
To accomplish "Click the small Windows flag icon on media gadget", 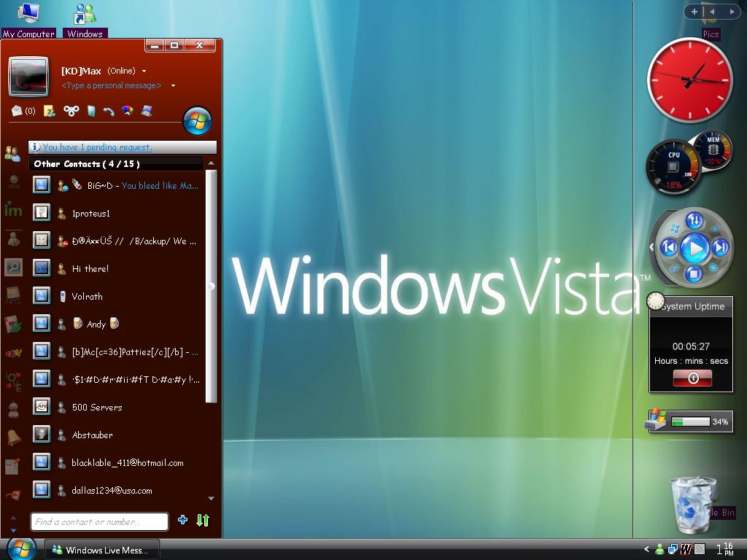I will point(675,228).
